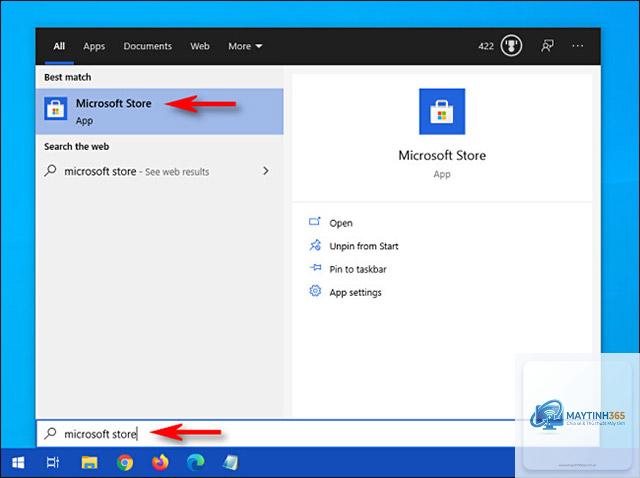This screenshot has width=640, height=478.
Task: Open the three-dot options menu
Action: (x=578, y=46)
